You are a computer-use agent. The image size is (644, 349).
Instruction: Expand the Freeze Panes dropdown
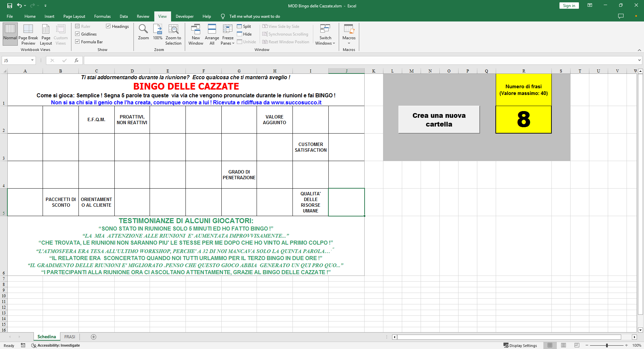click(x=228, y=40)
